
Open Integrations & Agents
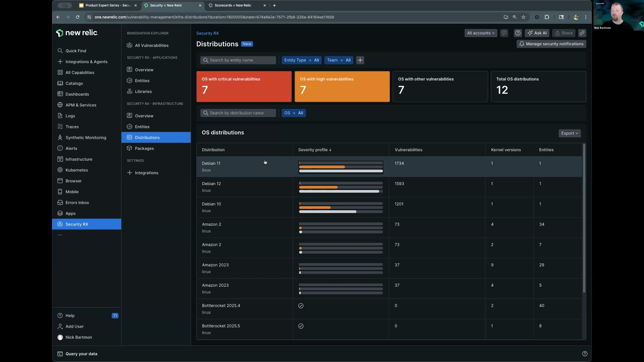point(86,62)
